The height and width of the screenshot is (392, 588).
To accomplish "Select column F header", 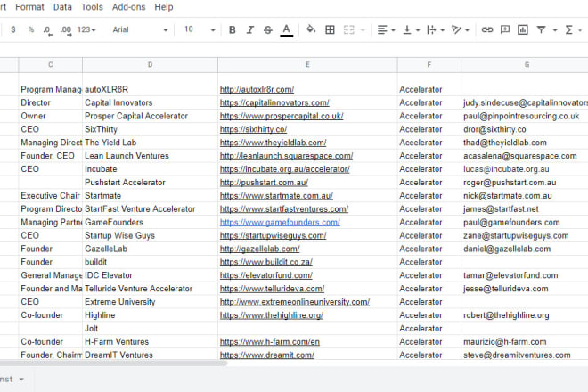I will [x=429, y=64].
